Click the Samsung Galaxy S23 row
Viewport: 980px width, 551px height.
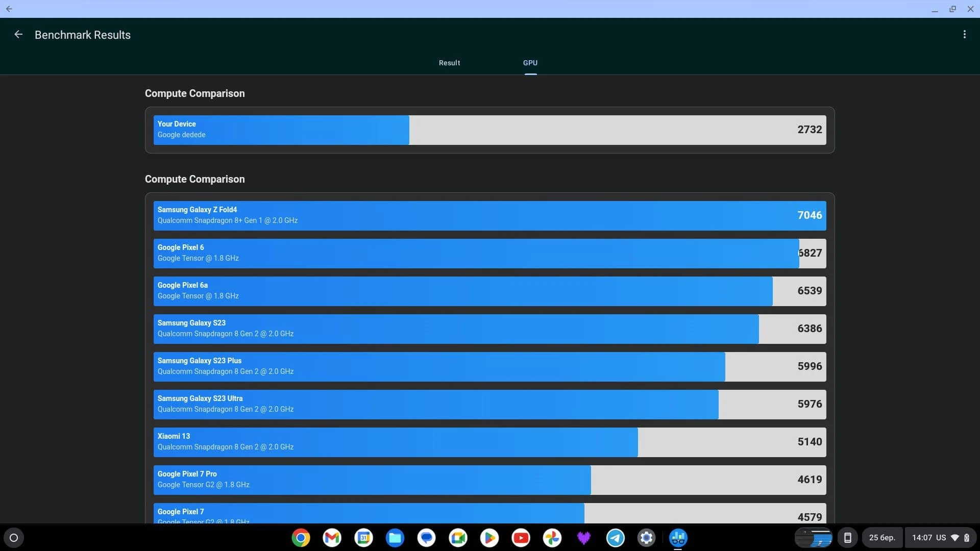[489, 329]
